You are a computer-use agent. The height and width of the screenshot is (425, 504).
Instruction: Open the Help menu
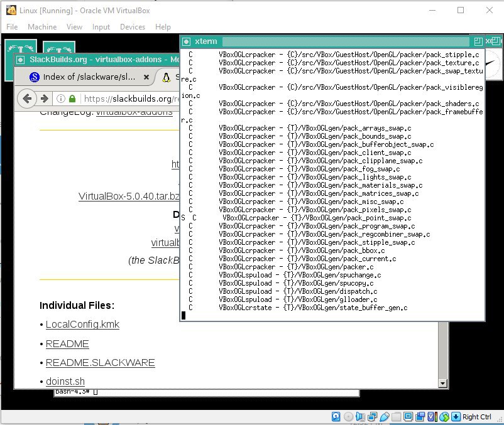163,27
